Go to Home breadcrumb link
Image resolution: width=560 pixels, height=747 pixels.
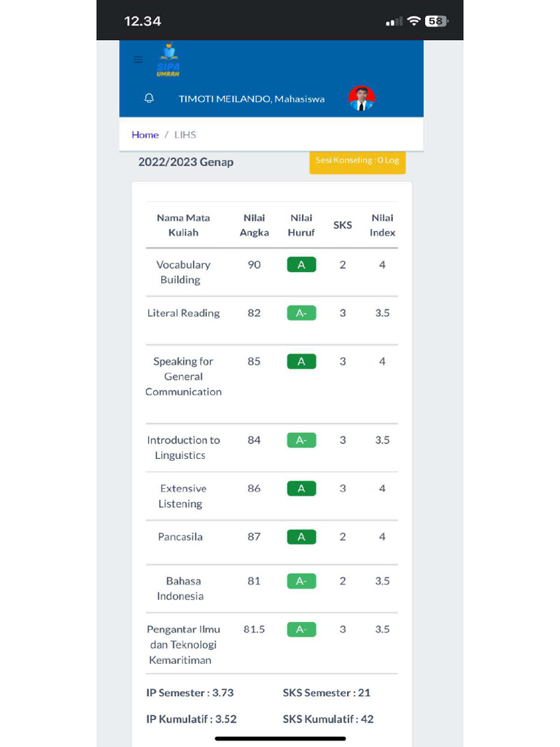(145, 135)
